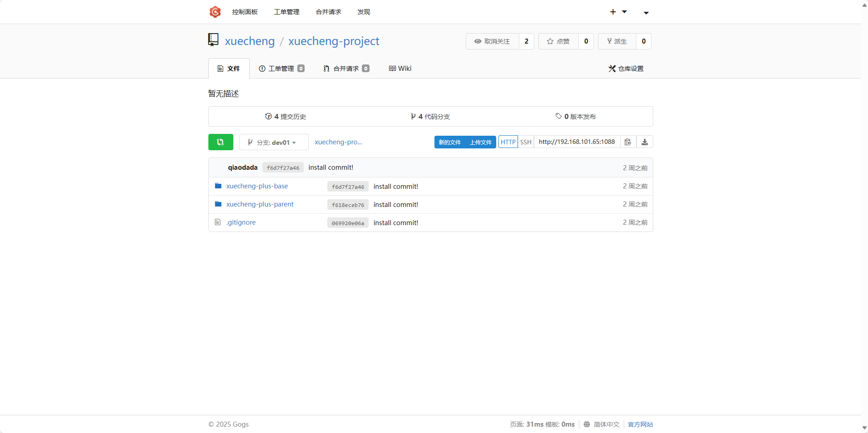Image resolution: width=868 pixels, height=433 pixels.
Task: Click the download repository icon
Action: (x=645, y=142)
